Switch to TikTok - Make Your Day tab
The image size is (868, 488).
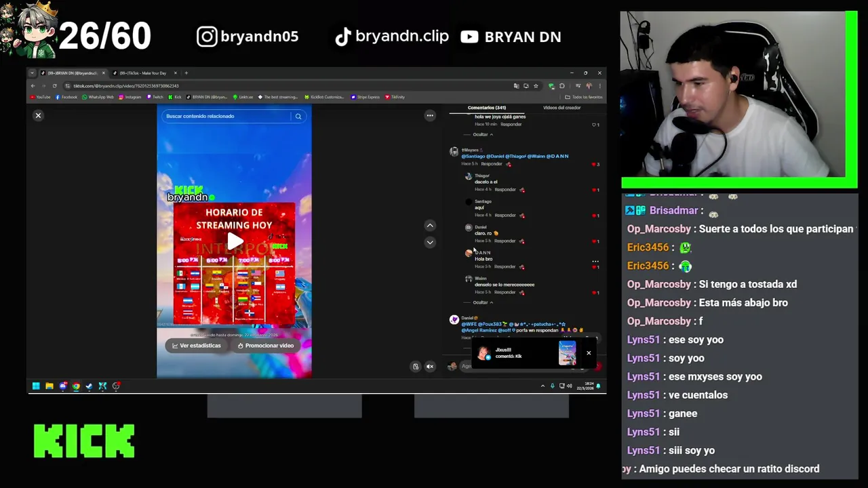[142, 73]
